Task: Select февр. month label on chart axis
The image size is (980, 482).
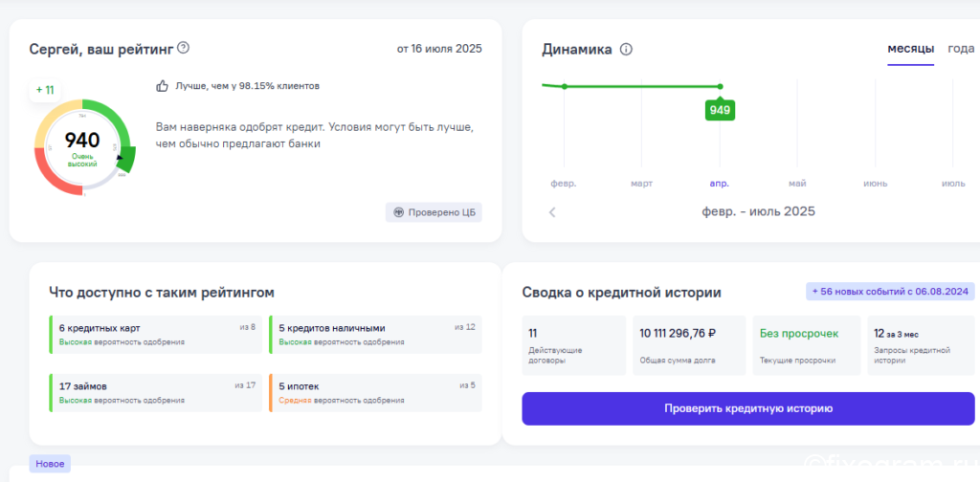Action: click(564, 184)
